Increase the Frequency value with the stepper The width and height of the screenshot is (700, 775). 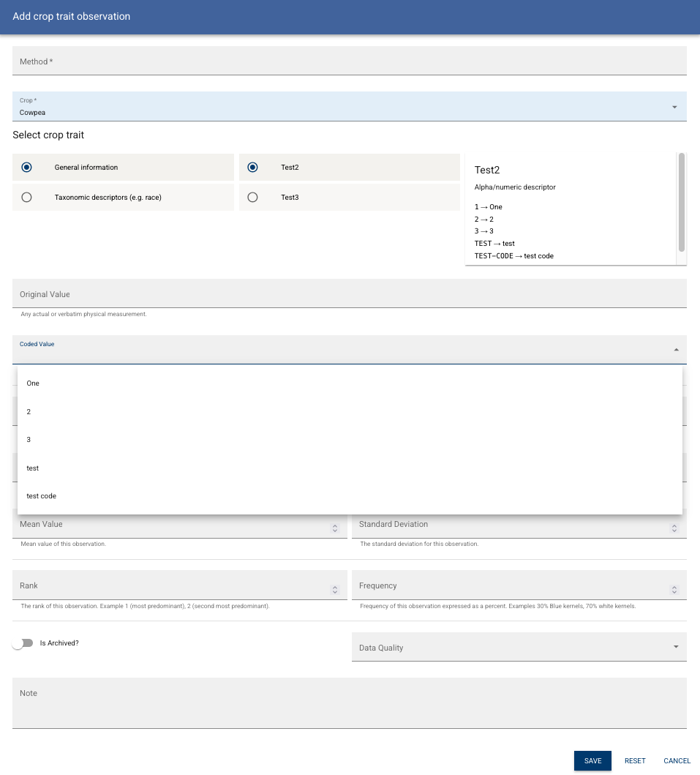(x=674, y=585)
